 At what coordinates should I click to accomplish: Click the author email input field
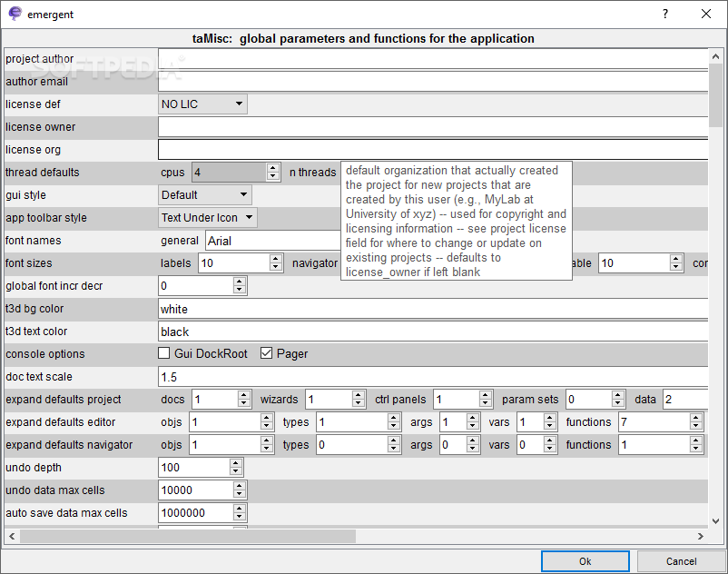pos(433,82)
